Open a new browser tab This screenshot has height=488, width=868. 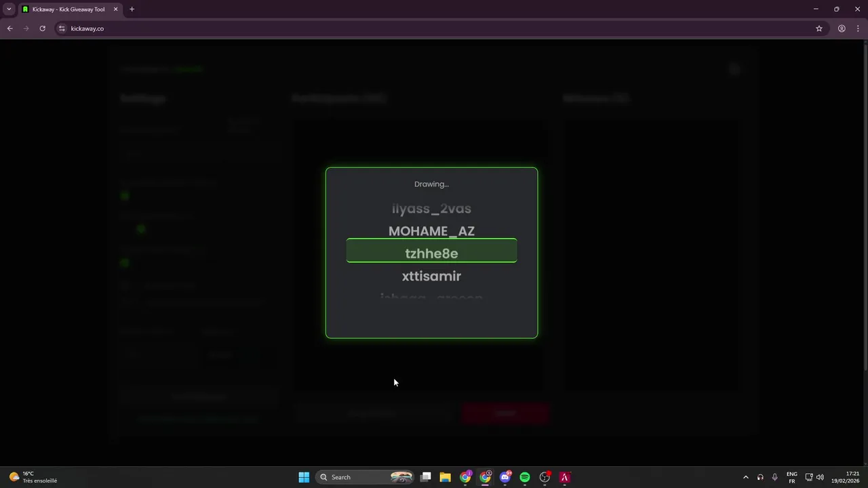(132, 9)
